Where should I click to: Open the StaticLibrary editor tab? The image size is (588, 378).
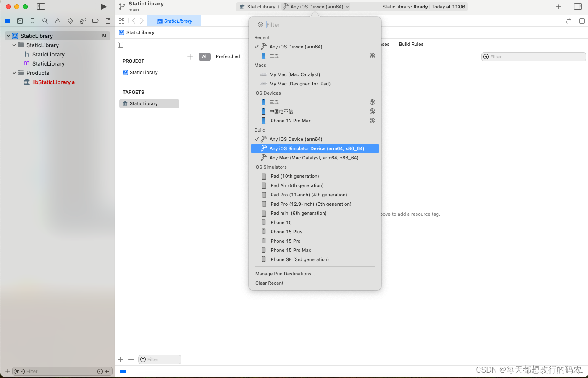[x=174, y=21]
